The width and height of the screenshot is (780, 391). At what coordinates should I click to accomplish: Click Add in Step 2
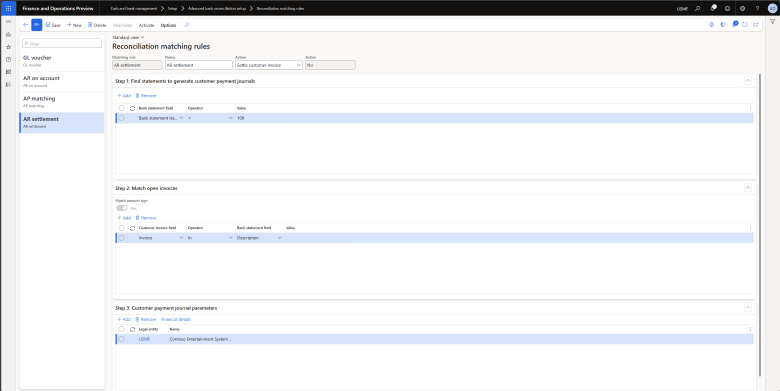[124, 218]
